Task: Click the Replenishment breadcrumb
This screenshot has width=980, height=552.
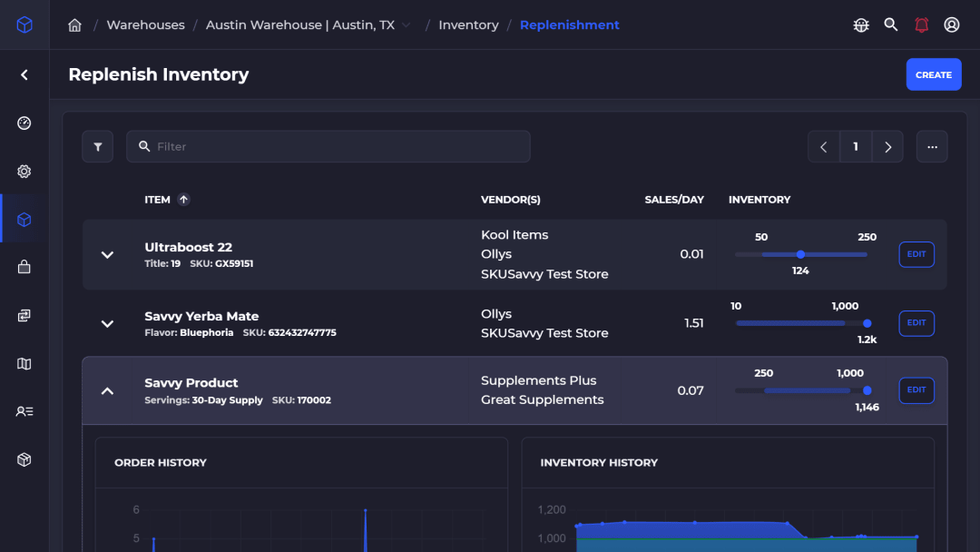Action: coord(569,25)
